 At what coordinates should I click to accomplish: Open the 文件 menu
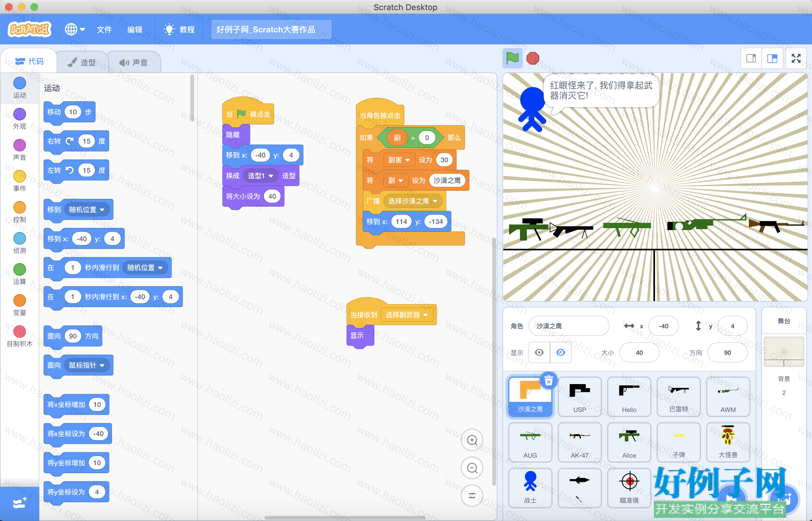104,29
